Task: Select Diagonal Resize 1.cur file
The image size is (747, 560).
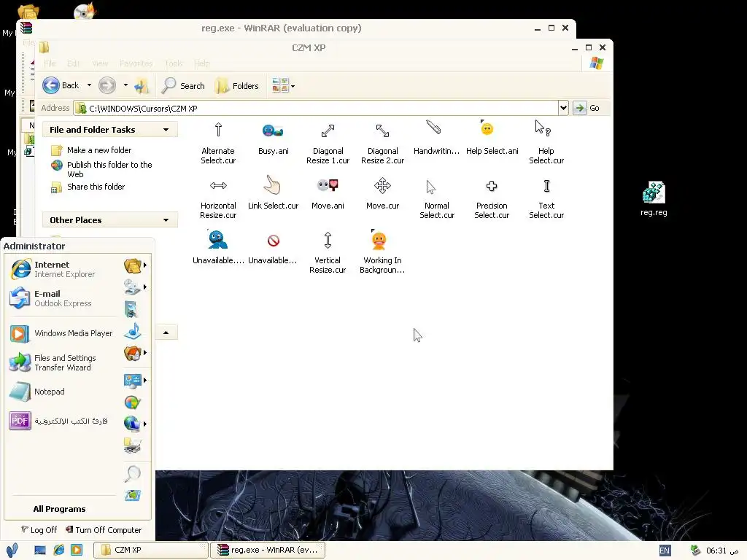Action: pyautogui.click(x=328, y=142)
